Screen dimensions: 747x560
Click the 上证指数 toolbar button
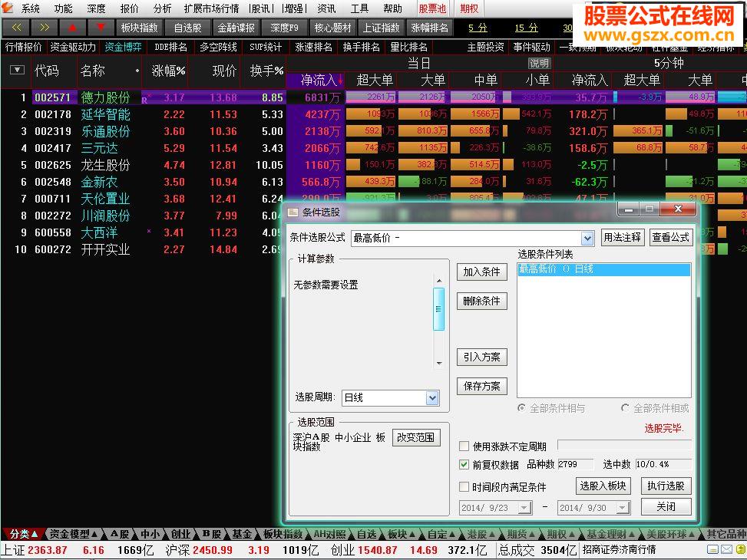[x=381, y=28]
